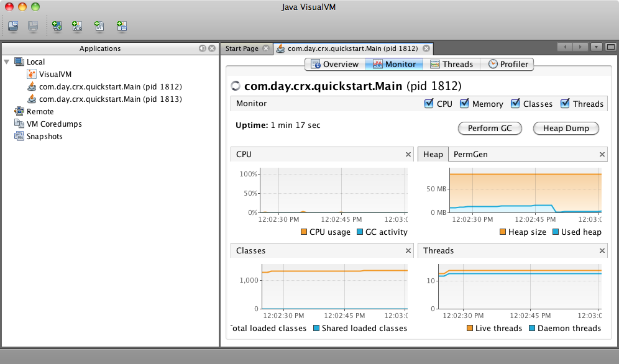Close the Threads graph panel
This screenshot has height=364, width=619.
pyautogui.click(x=602, y=251)
